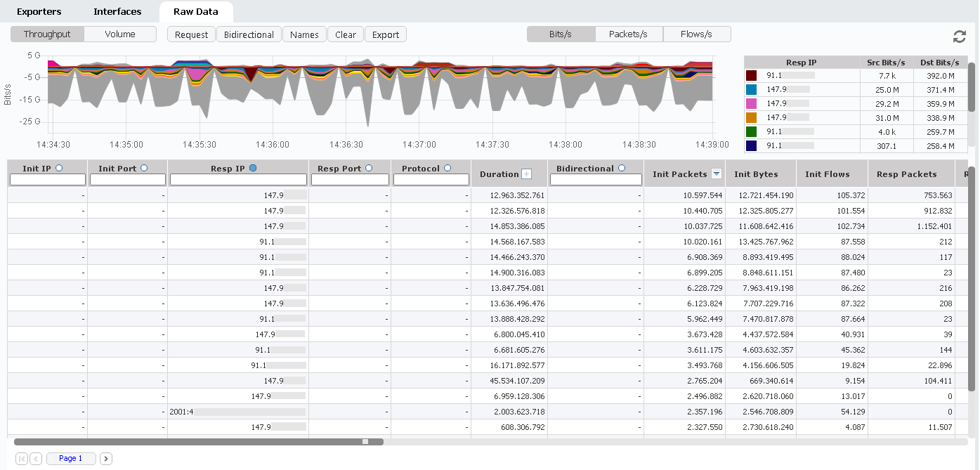980x470 pixels.
Task: Select the Resp IP radio button
Action: pos(253,168)
